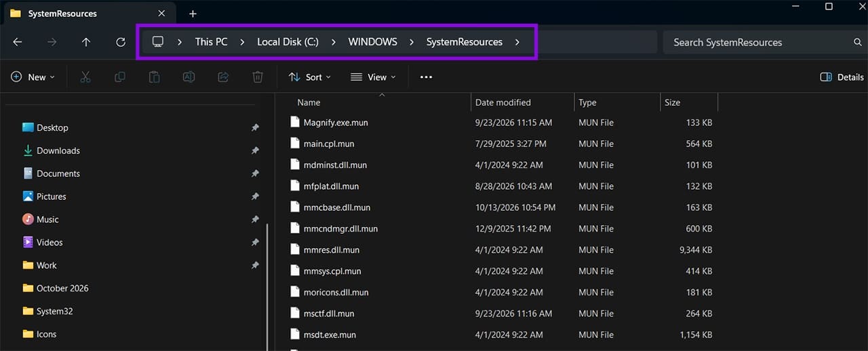Unpin Pictures using its pin icon
Screen dimensions: 868x351
point(255,197)
